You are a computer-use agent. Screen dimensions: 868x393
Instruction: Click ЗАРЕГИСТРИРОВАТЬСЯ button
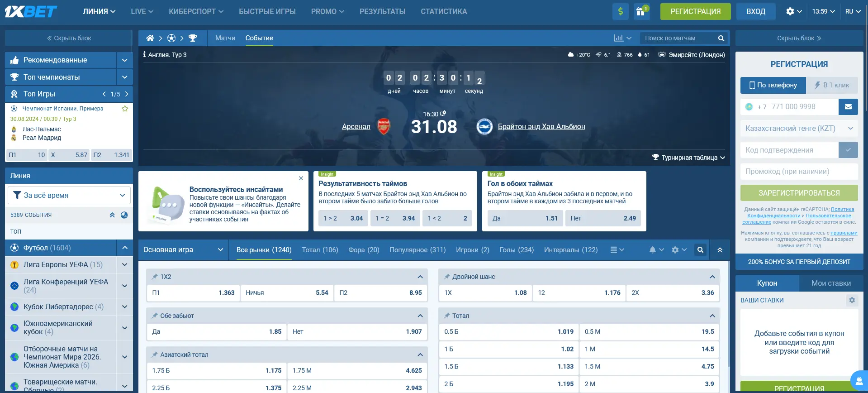click(799, 193)
